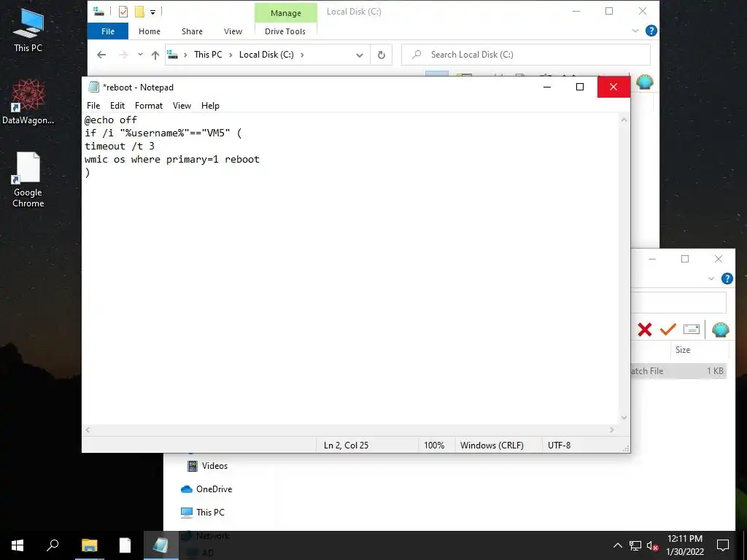Viewport: 747px width, 560px height.
Task: Open the Windows Start menu
Action: pyautogui.click(x=18, y=545)
